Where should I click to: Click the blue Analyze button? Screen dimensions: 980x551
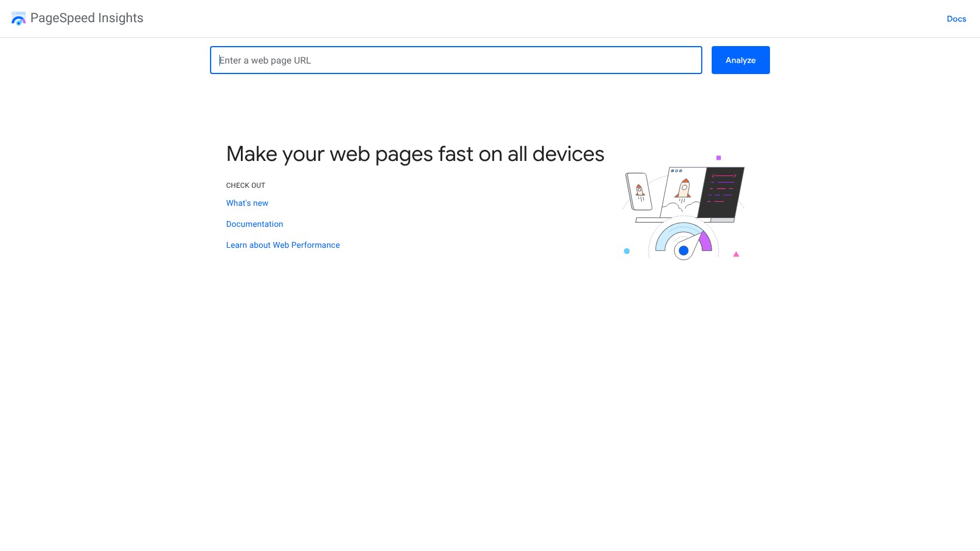click(x=741, y=60)
